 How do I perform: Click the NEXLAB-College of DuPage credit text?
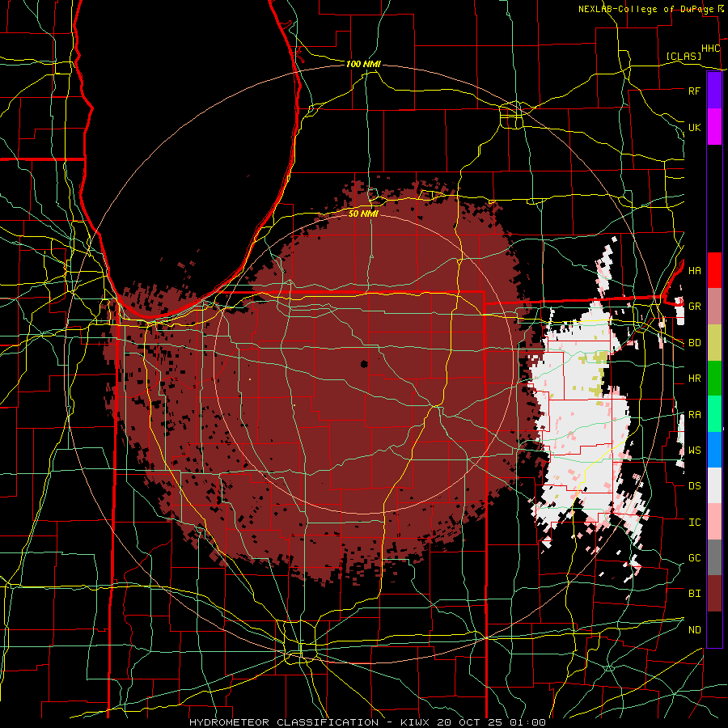645,9
